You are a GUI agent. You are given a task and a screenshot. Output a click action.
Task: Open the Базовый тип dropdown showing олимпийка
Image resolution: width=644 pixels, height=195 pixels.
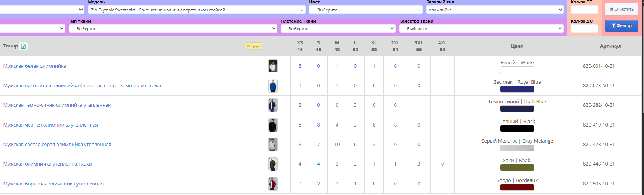pos(495,10)
